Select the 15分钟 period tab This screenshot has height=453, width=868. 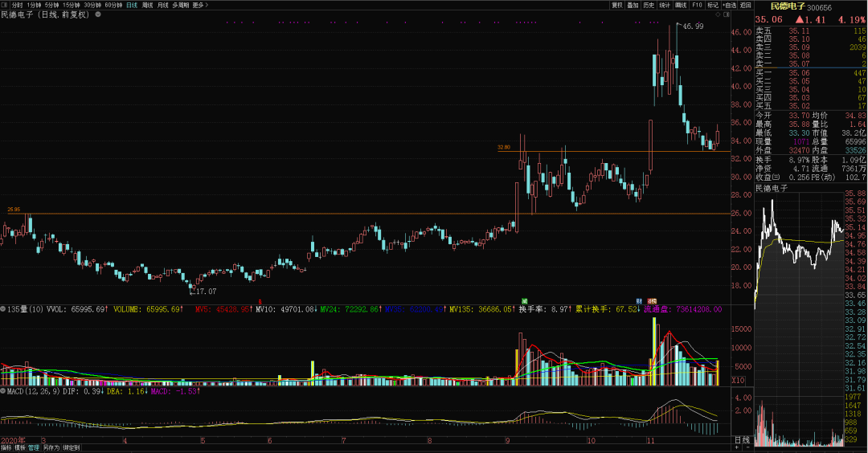72,5
